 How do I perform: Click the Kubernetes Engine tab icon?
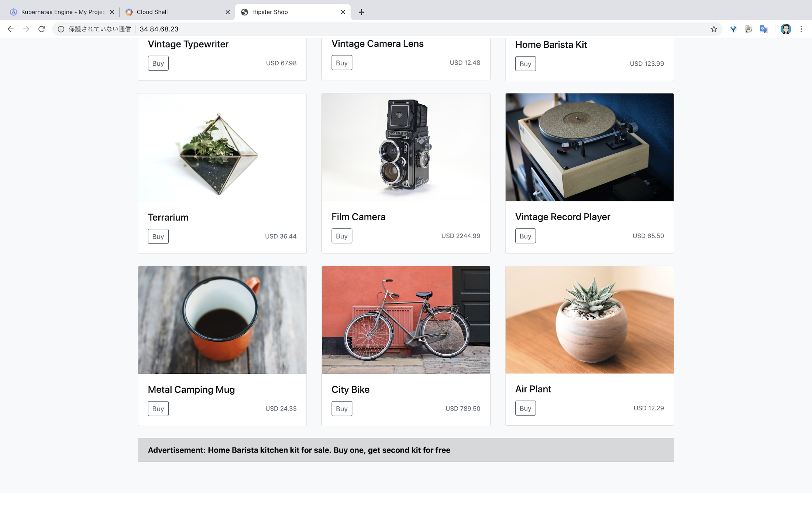(13, 12)
